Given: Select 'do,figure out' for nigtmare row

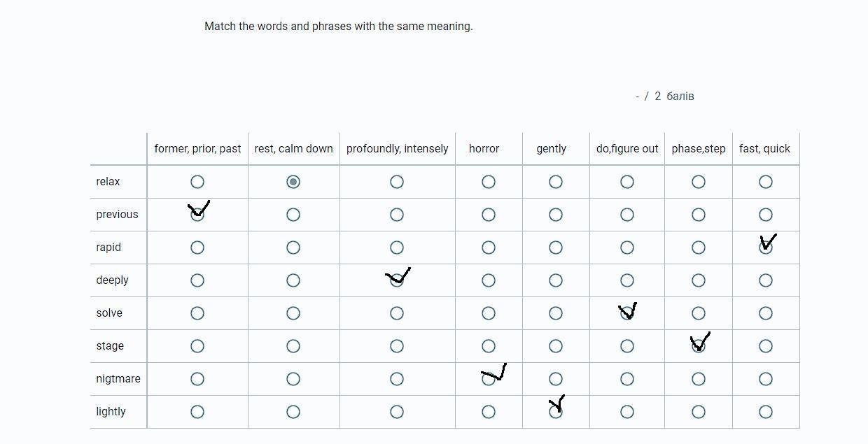Looking at the screenshot, I should point(627,379).
